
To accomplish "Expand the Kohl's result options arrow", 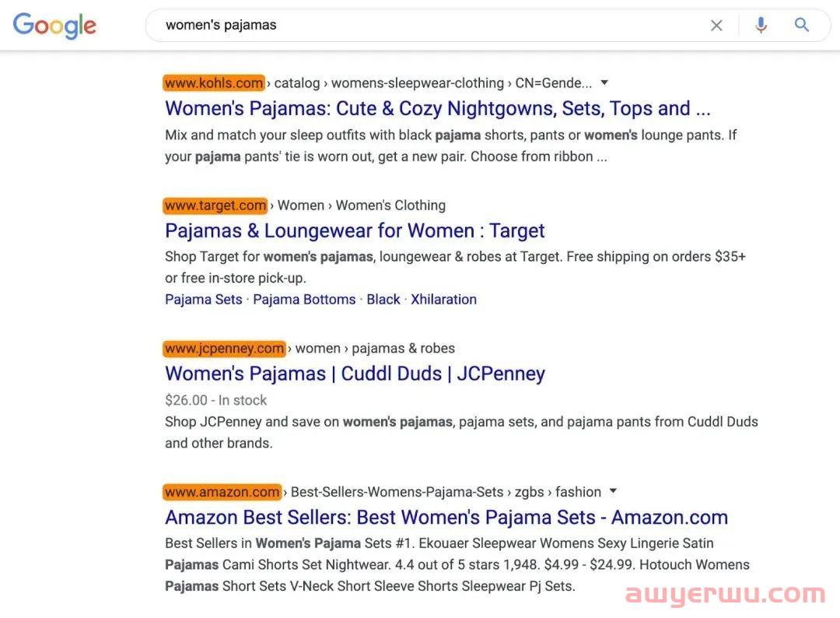I will pos(604,83).
